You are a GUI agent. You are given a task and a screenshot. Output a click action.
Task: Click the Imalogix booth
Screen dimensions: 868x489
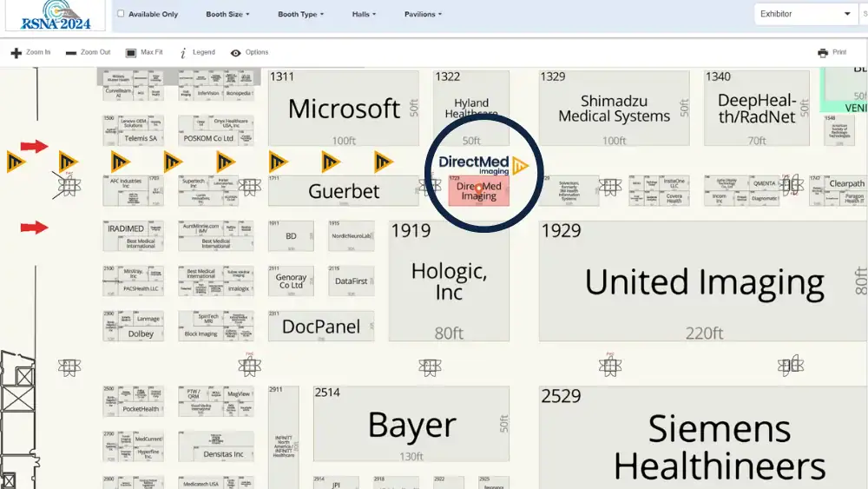click(239, 288)
